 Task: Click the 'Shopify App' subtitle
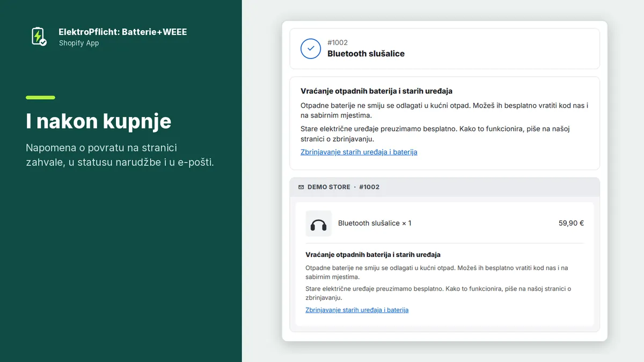[x=79, y=43]
